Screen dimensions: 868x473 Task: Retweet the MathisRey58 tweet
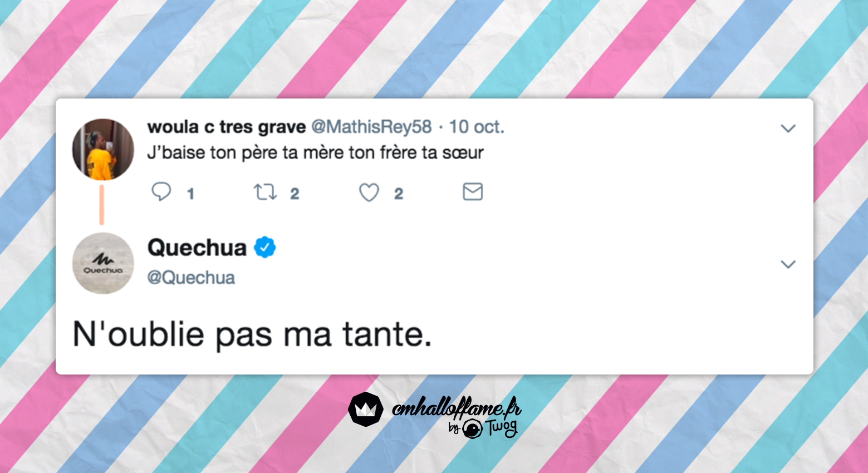265,193
